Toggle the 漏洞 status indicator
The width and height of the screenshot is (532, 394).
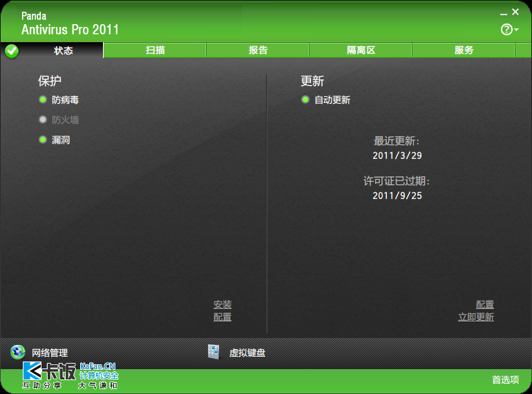[43, 140]
